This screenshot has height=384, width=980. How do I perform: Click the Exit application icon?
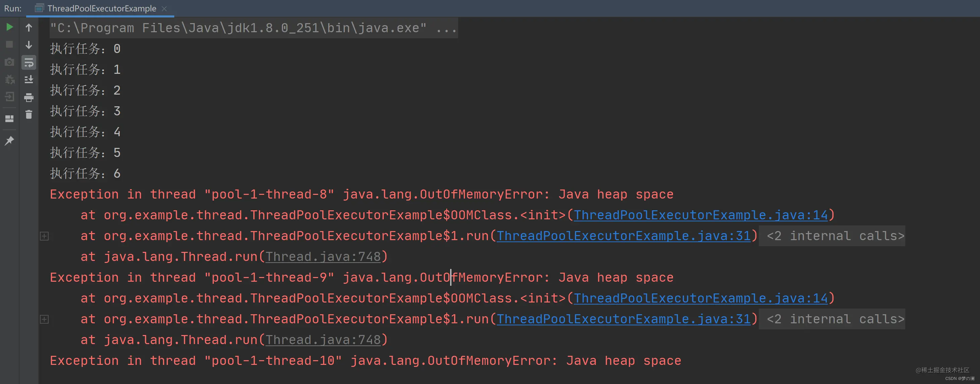click(9, 97)
